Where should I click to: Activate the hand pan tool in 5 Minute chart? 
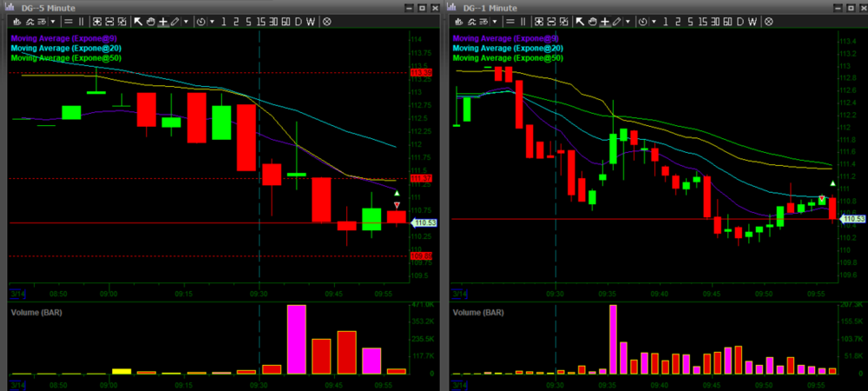click(149, 21)
